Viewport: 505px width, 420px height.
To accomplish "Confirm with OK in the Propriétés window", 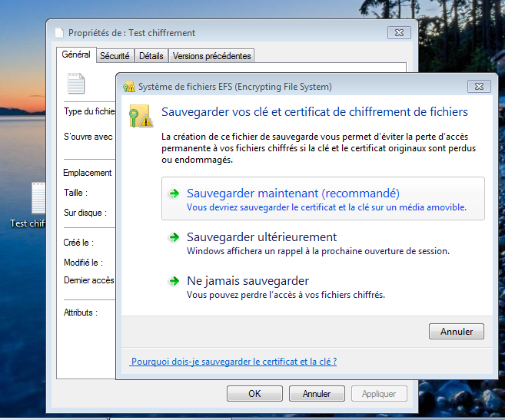I will (254, 394).
